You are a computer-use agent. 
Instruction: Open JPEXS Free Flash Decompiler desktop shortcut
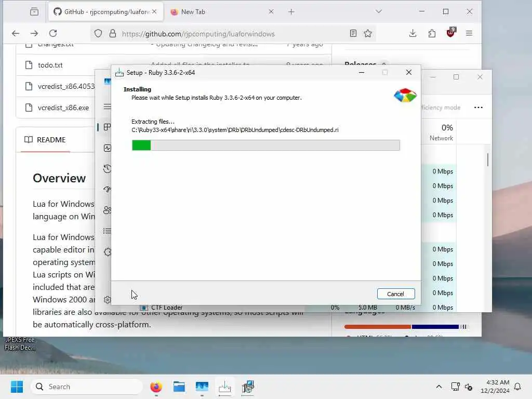coord(20,343)
